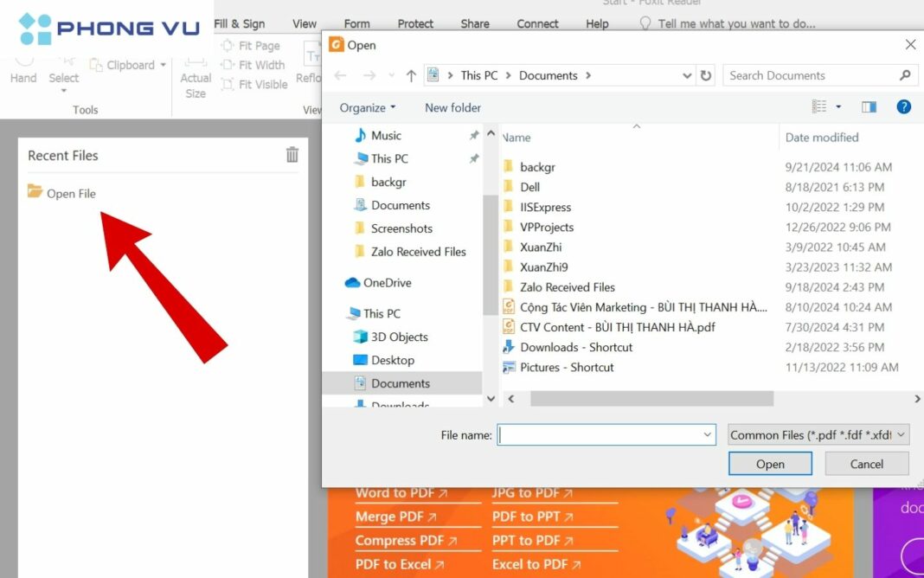Go back with the dialog's back arrow

(x=341, y=75)
